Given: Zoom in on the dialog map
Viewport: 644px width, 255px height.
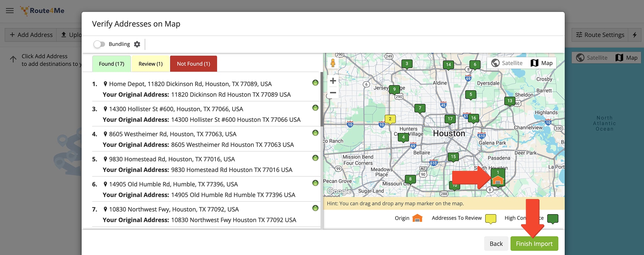Looking at the screenshot, I should (x=333, y=81).
